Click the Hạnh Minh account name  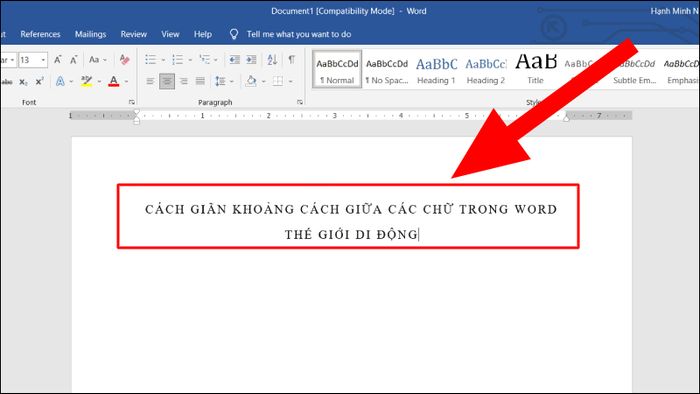pyautogui.click(x=675, y=11)
